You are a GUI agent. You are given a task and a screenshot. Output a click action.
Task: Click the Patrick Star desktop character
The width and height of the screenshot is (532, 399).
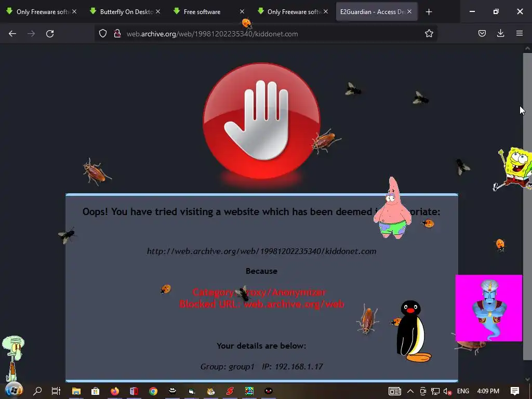393,208
